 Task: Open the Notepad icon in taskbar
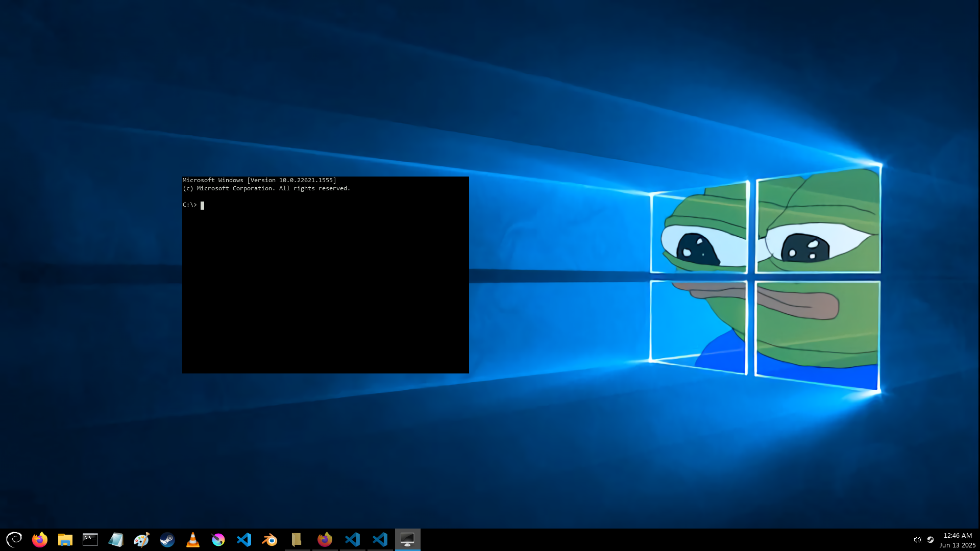click(116, 539)
